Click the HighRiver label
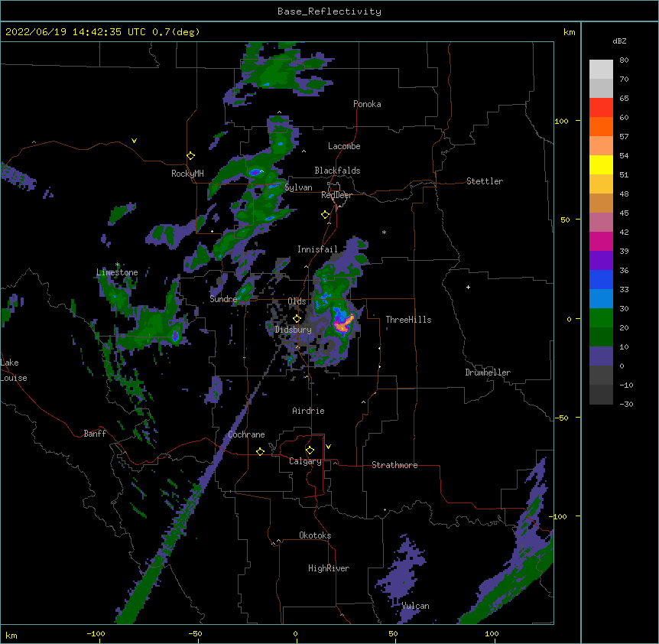The height and width of the screenshot is (644, 659). (x=329, y=568)
